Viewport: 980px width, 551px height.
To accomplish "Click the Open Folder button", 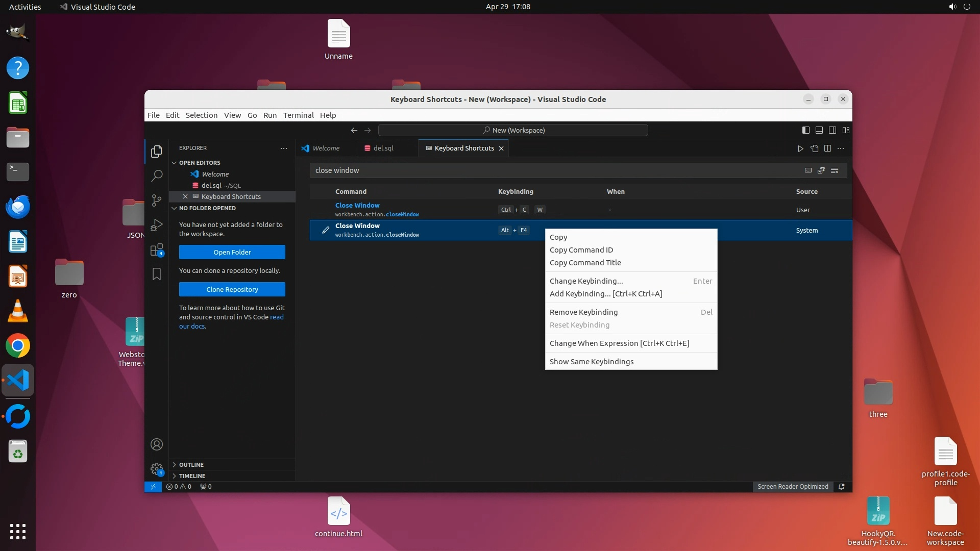I will 232,252.
